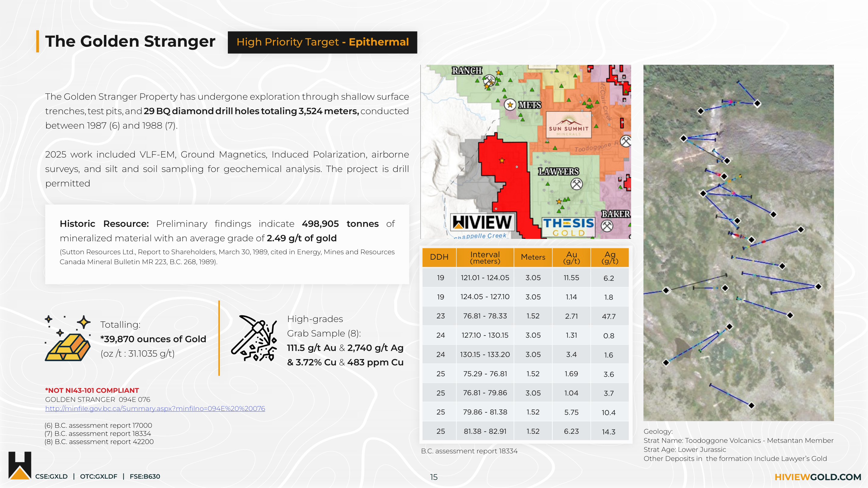Select the Ag value 47.7
868x488 pixels.
(609, 316)
